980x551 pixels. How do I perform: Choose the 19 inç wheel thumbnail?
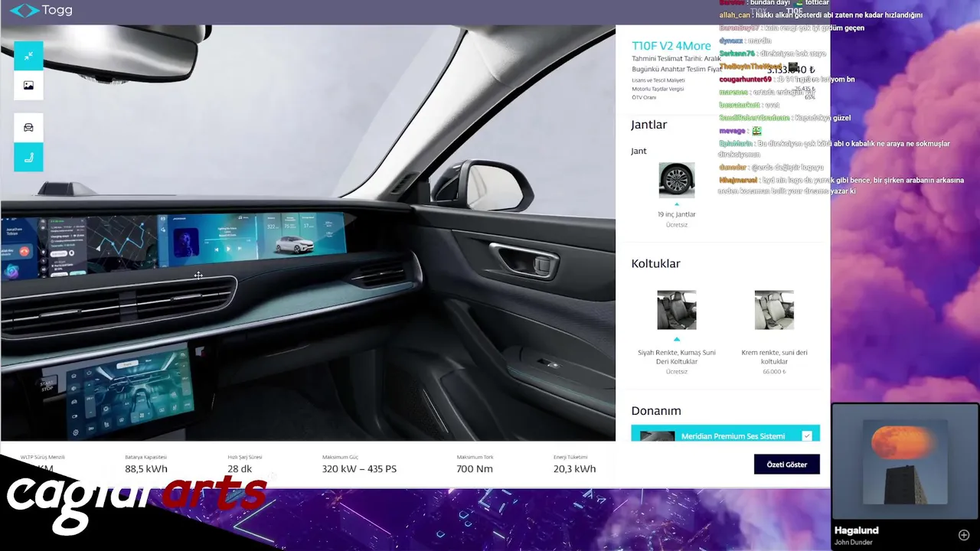[677, 181]
